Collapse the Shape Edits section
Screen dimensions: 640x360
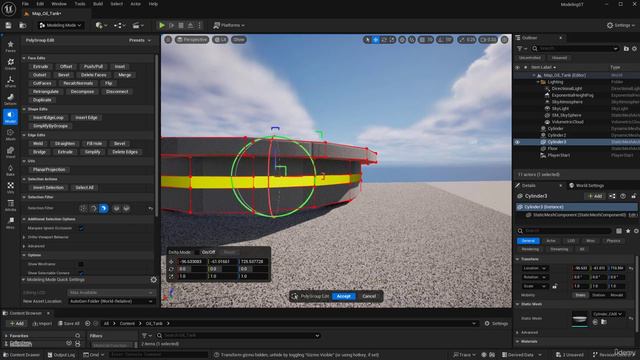[24, 109]
